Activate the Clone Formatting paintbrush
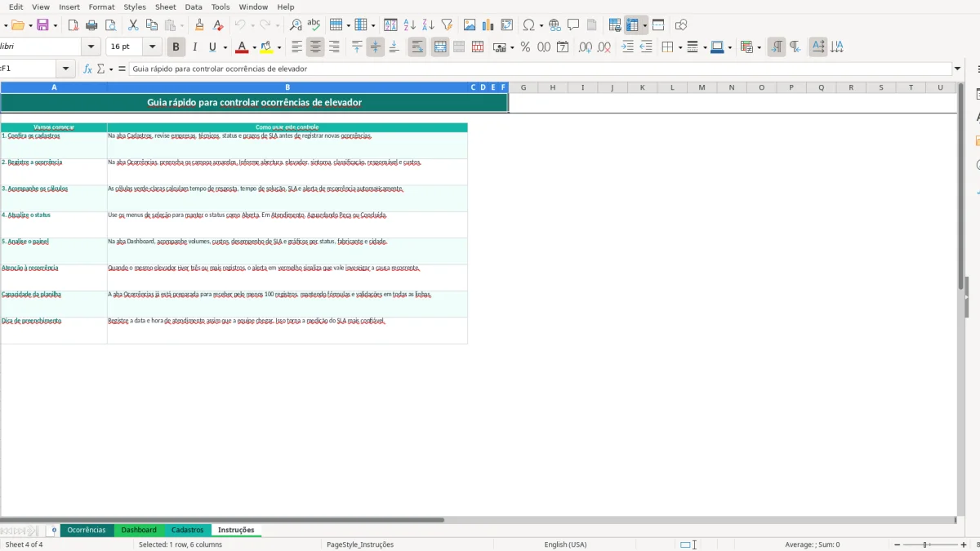 click(198, 25)
